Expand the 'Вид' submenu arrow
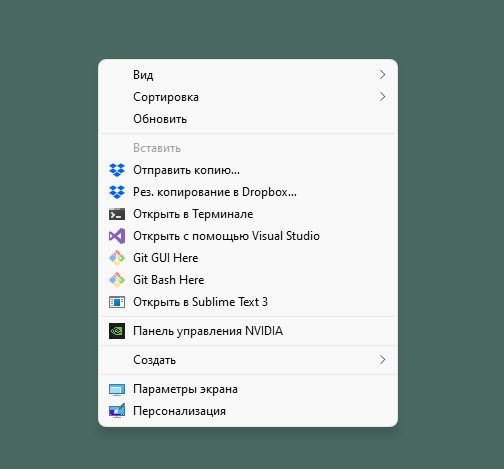The width and height of the screenshot is (504, 469). tap(382, 75)
